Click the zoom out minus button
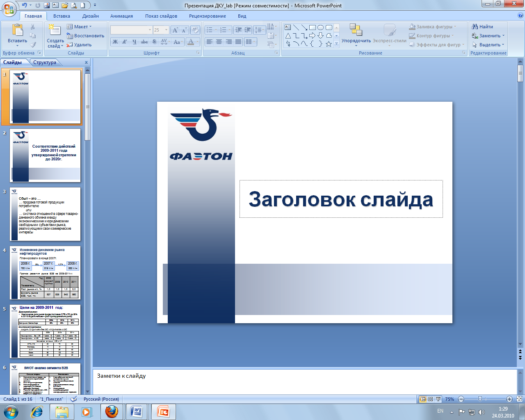The width and height of the screenshot is (525, 420). tap(461, 399)
